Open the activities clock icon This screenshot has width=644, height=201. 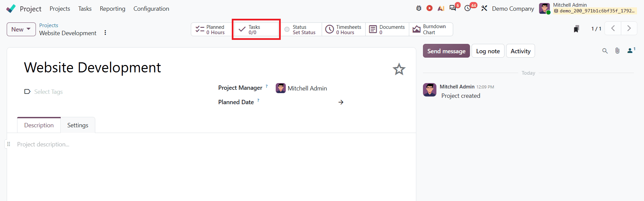[x=468, y=8]
